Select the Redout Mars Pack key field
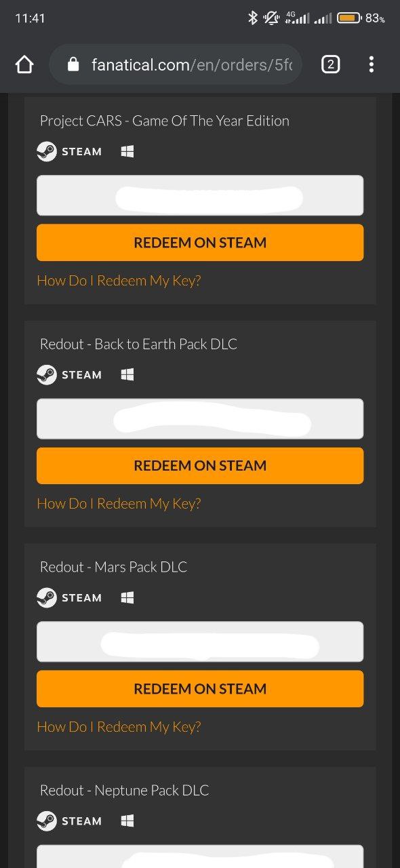400x868 pixels. tap(200, 642)
